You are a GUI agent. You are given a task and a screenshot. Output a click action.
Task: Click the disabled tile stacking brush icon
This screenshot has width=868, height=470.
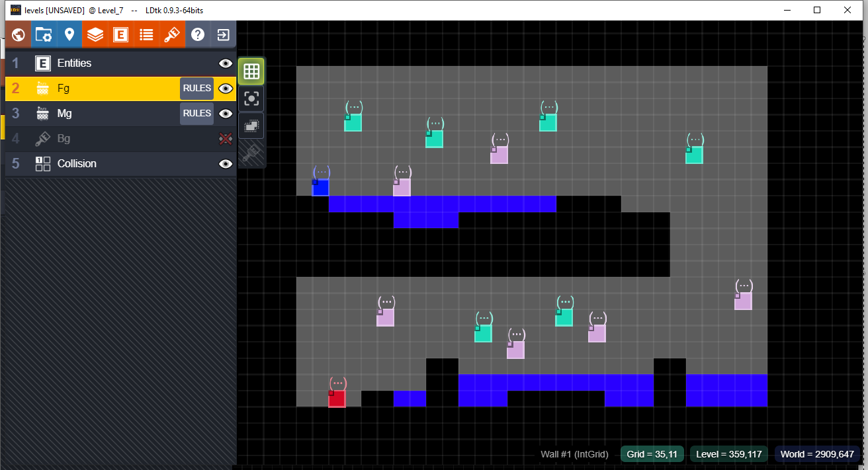(251, 153)
